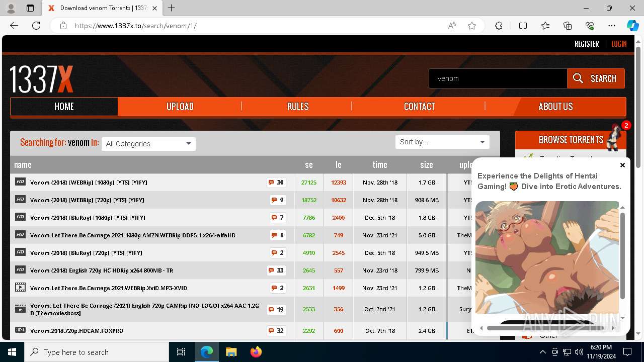Open the tab actions menu icon

(x=30, y=8)
